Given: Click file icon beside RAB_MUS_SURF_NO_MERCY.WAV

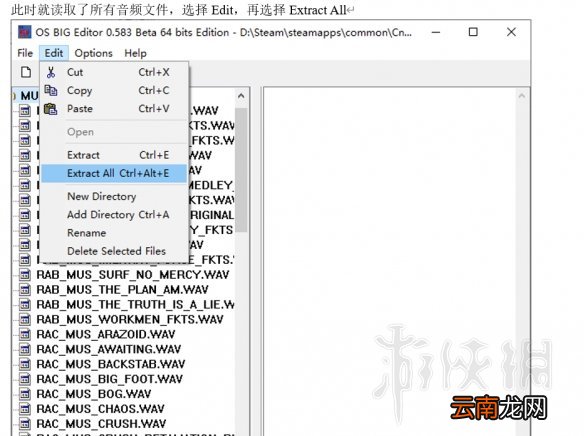Looking at the screenshot, I should pos(25,275).
